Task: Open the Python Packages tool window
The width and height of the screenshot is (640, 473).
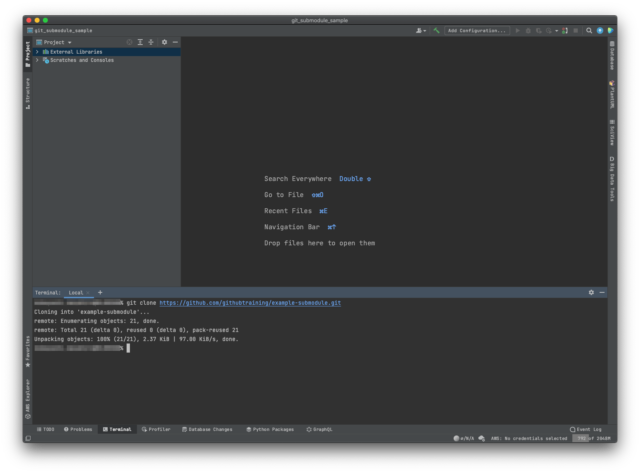Action: 270,429
